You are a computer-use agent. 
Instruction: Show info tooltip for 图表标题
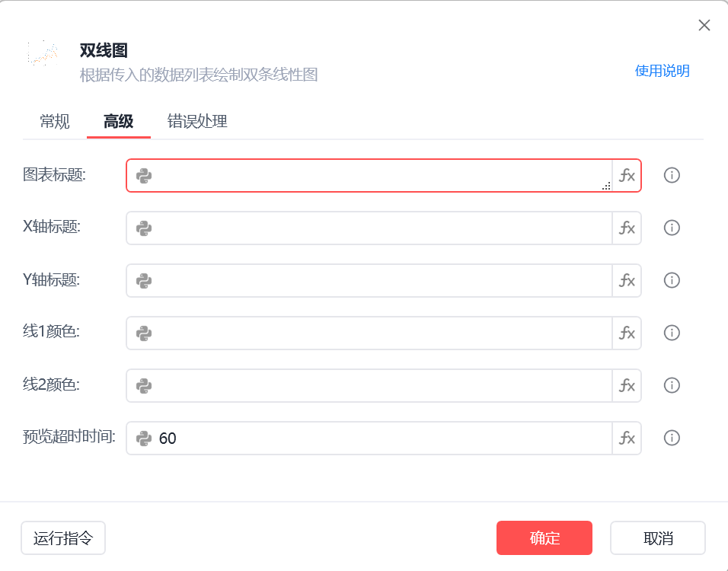click(x=672, y=176)
